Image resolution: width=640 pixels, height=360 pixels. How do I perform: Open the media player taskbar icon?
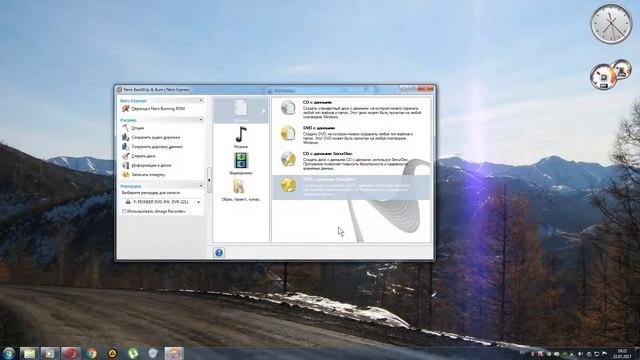coord(49,353)
